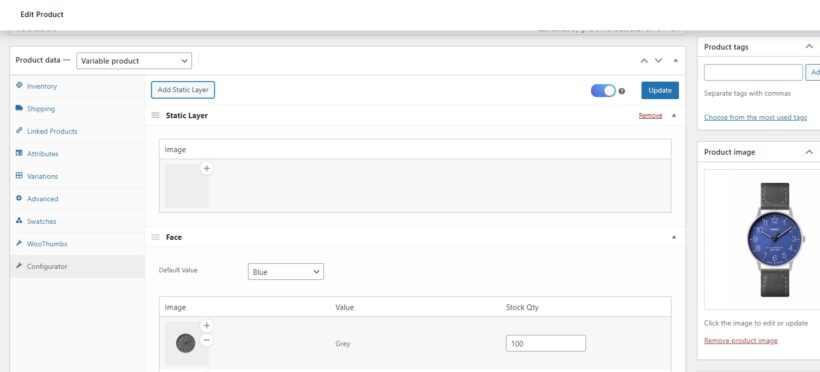Click the product tags input field
Screen dimensions: 820x372
(x=753, y=73)
